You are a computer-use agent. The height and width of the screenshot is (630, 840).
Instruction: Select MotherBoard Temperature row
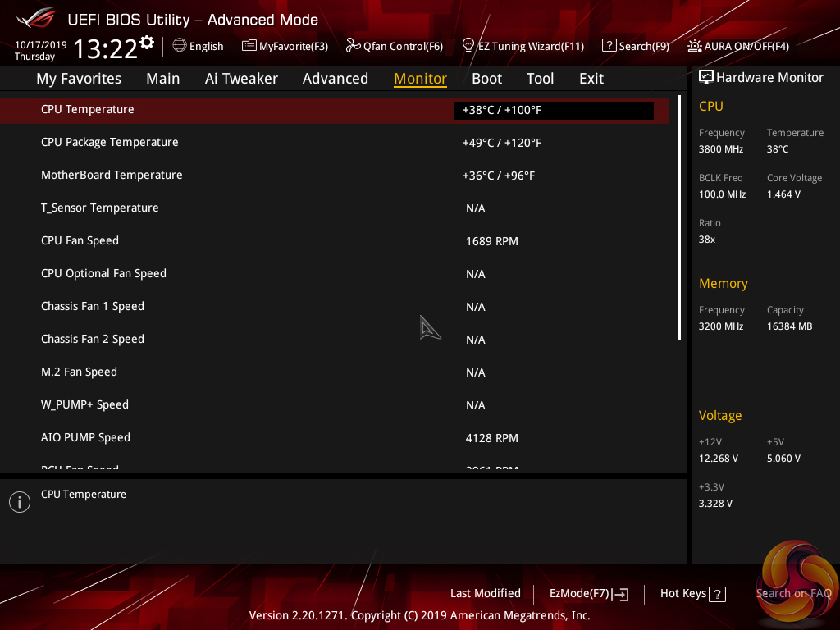[x=335, y=176]
